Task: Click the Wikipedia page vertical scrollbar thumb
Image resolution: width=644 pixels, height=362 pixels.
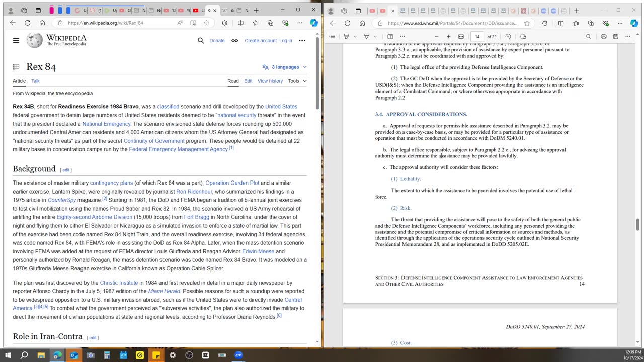Action: tap(316, 73)
